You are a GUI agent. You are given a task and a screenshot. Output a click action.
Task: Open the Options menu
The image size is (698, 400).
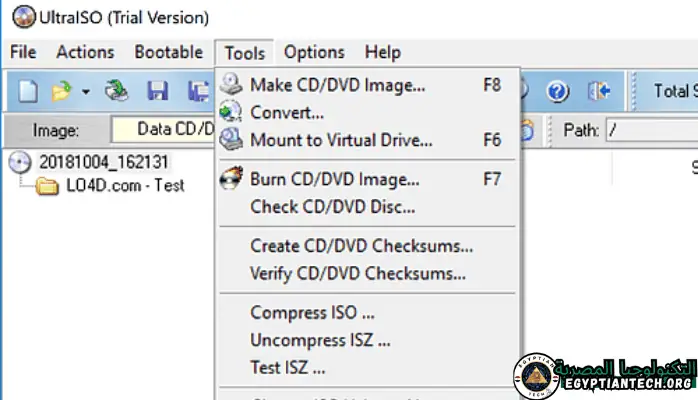point(314,52)
